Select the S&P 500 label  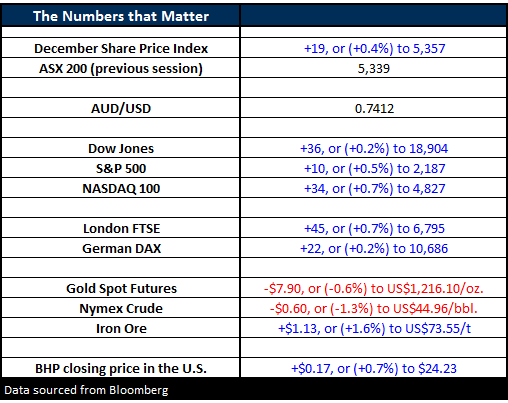[x=121, y=169]
